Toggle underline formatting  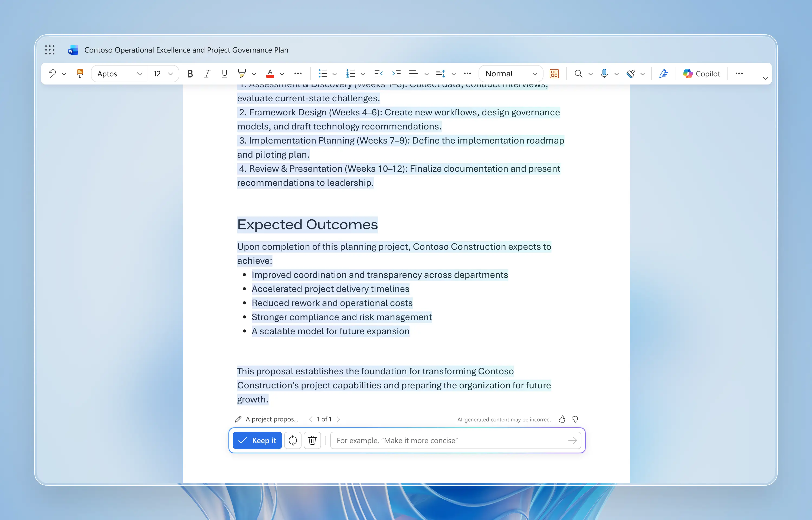tap(224, 74)
